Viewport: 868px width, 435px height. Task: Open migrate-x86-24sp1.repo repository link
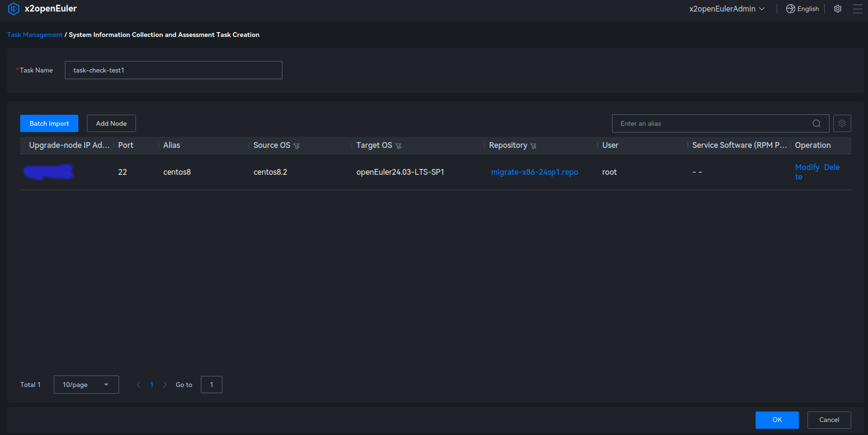[x=534, y=172]
